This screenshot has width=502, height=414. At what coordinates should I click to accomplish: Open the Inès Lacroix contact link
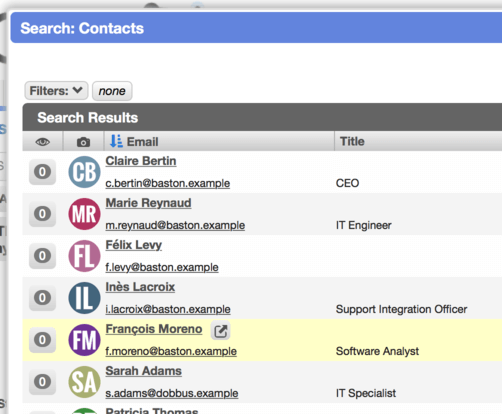pyautogui.click(x=140, y=287)
